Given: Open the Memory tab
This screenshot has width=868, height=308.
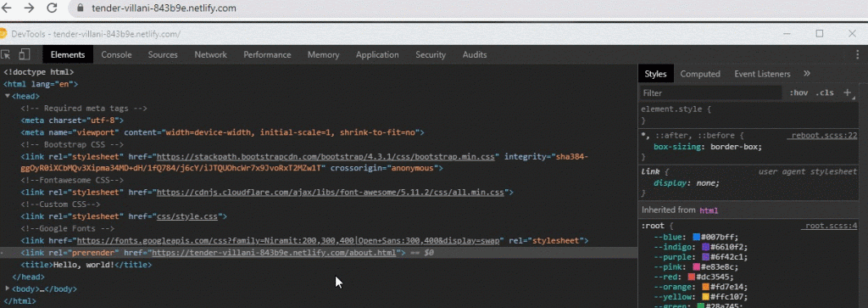Looking at the screenshot, I should point(323,54).
